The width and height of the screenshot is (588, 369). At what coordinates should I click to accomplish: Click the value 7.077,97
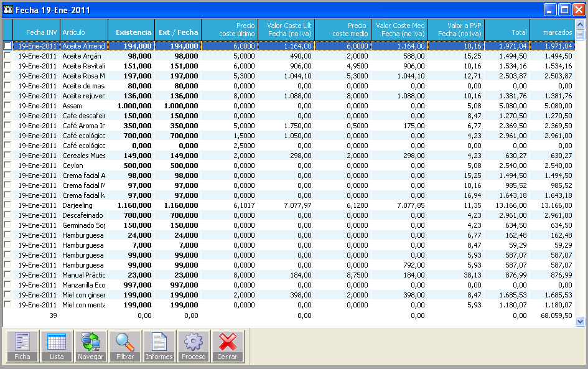pyautogui.click(x=297, y=205)
